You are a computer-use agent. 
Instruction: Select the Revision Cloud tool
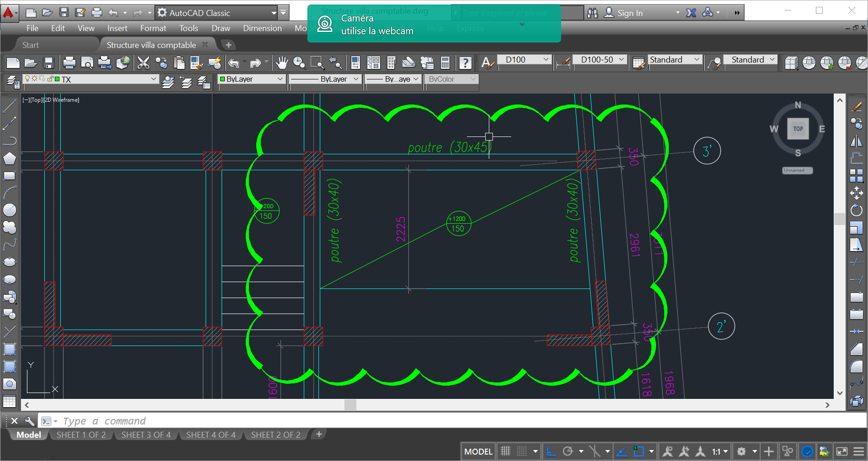[10, 227]
